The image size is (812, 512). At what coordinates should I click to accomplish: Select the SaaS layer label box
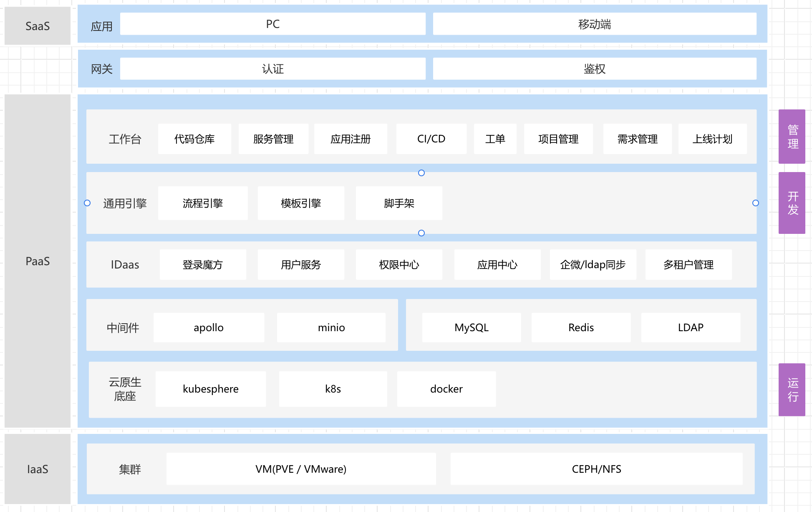coord(38,26)
